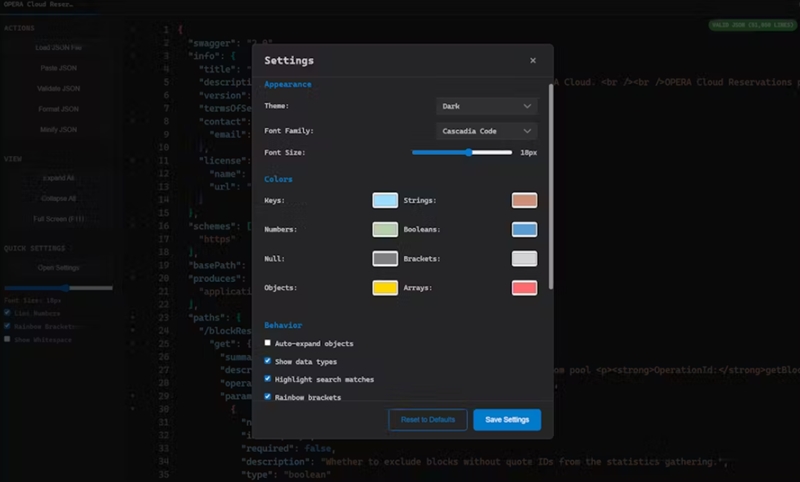Change the Numbers color swatch
This screenshot has height=482, width=800.
385,230
